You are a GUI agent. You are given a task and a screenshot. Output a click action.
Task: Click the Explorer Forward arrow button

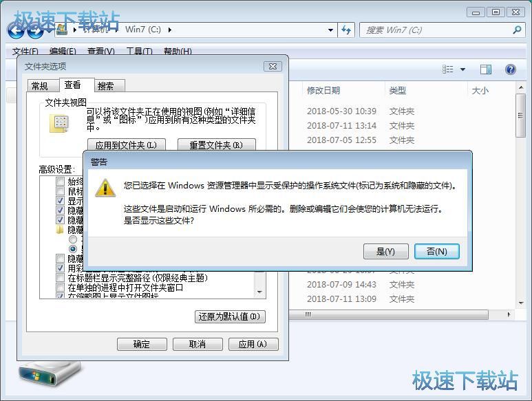point(35,31)
